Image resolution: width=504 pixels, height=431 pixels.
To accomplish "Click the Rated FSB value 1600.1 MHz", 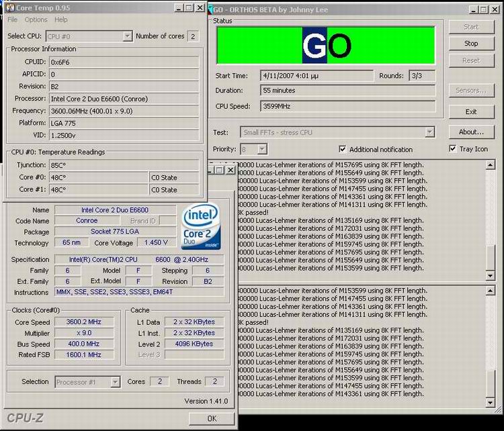I will click(x=84, y=354).
